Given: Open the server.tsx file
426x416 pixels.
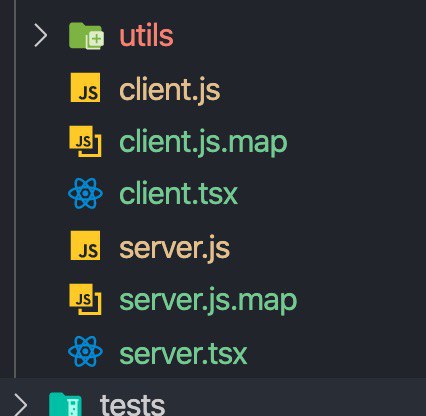Looking at the screenshot, I should click(x=183, y=353).
